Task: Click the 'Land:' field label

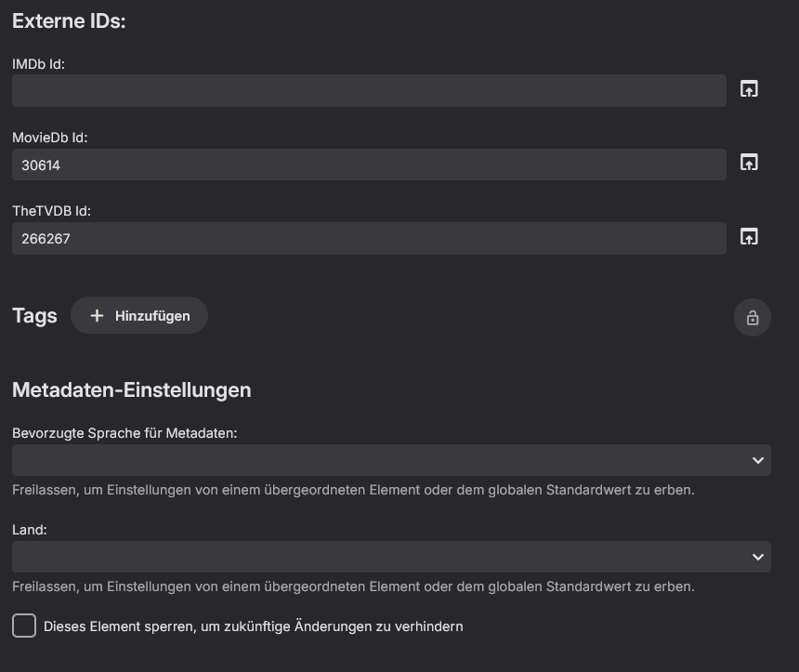Action: click(x=30, y=530)
